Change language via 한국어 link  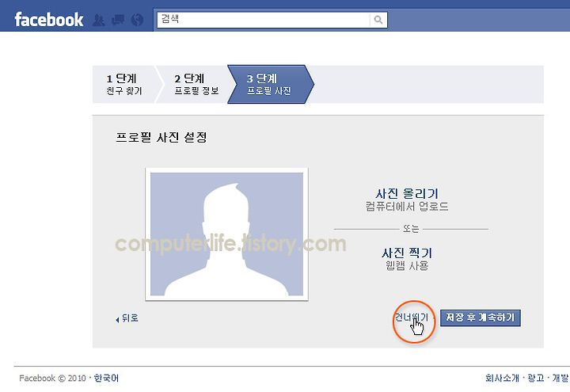point(106,379)
